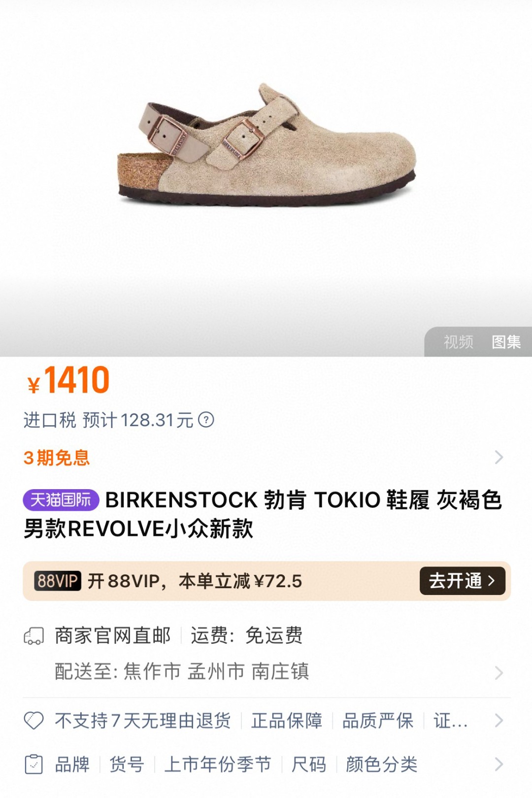Tap the yuan price 1410
The image size is (532, 798).
68,380
